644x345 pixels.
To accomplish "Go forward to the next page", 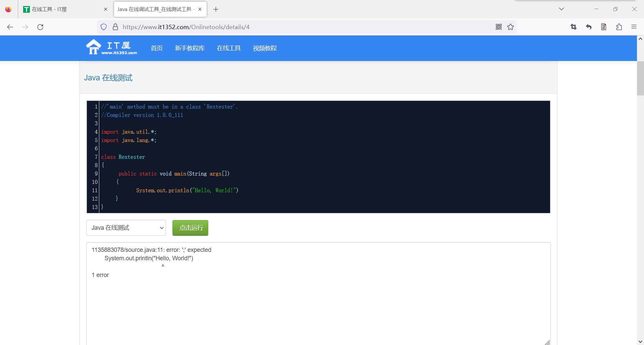I will coord(25,27).
